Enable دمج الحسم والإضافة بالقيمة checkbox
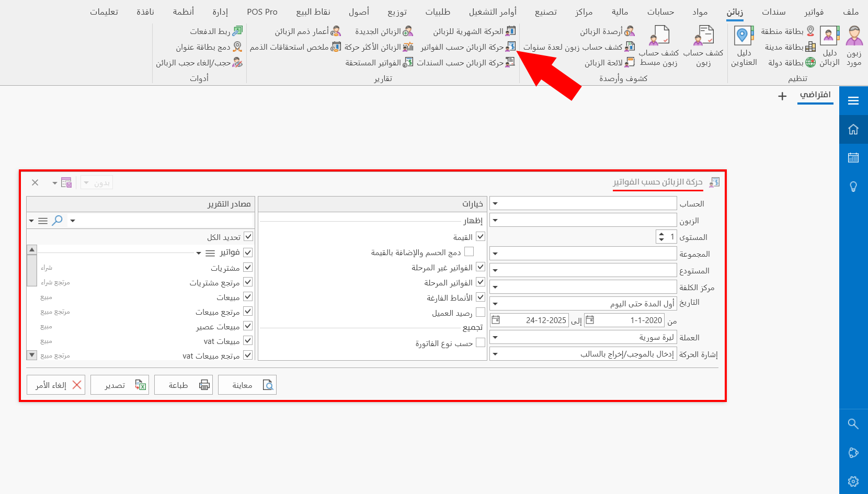Image resolution: width=868 pixels, height=494 pixels. [x=470, y=251]
